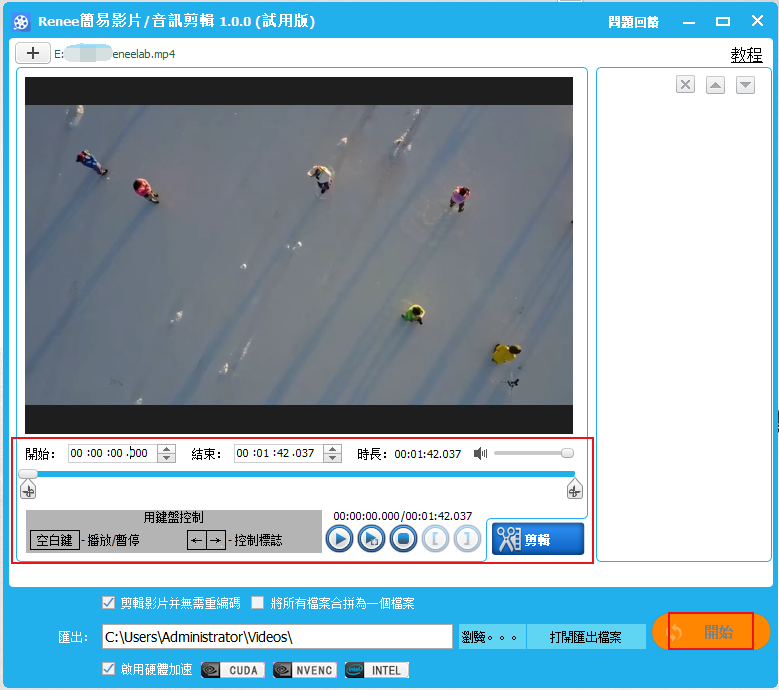Image resolution: width=779 pixels, height=690 pixels.
Task: Click the 時長 duration value 00:01:42.037
Action: tap(427, 454)
